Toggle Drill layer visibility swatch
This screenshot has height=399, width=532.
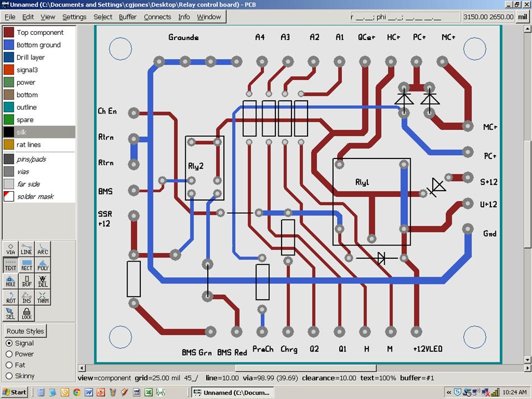click(x=9, y=57)
